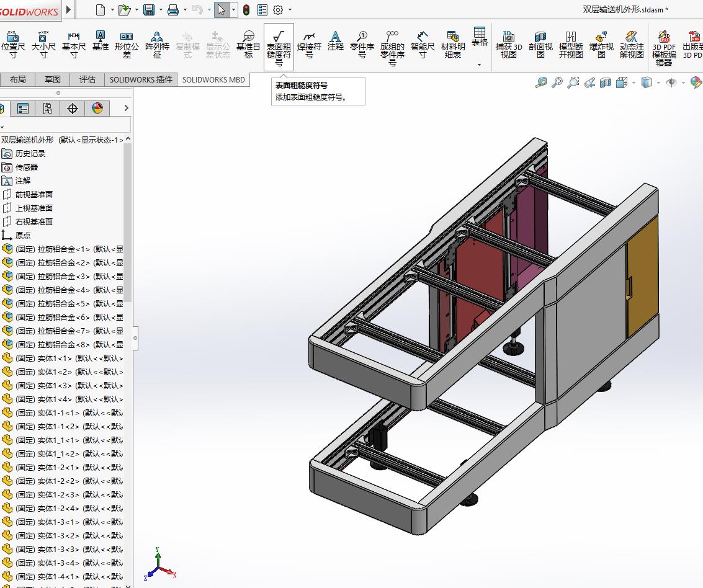Screen dimensions: 703x588
Task: Print the document using the printer icon
Action: point(173,9)
